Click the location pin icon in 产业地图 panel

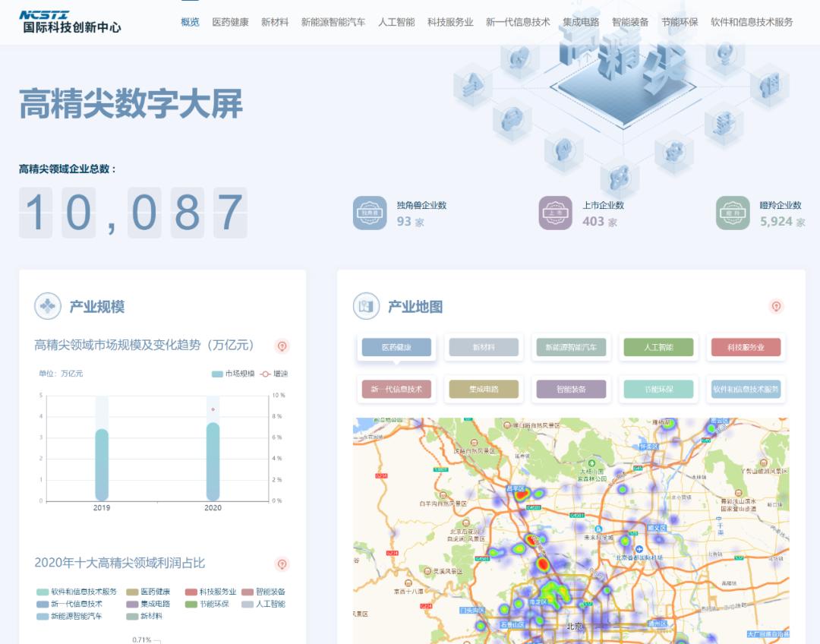coord(775,307)
